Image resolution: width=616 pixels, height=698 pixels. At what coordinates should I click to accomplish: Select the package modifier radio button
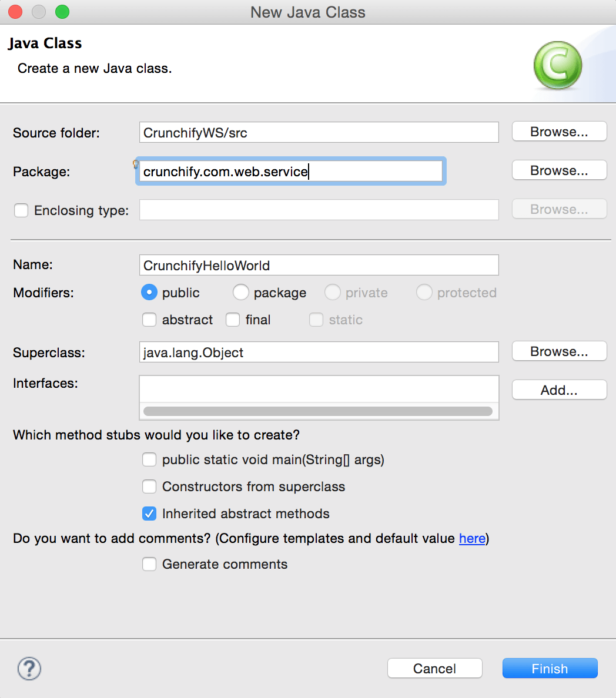tap(241, 293)
